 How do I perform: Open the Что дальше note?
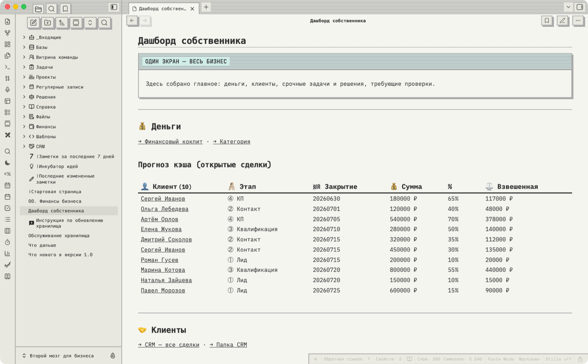[x=42, y=245]
